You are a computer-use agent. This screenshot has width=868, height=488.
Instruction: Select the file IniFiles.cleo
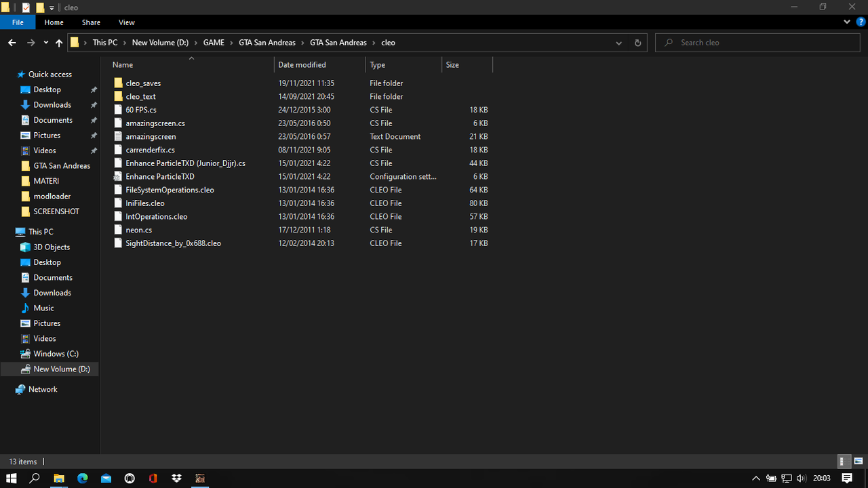click(144, 203)
